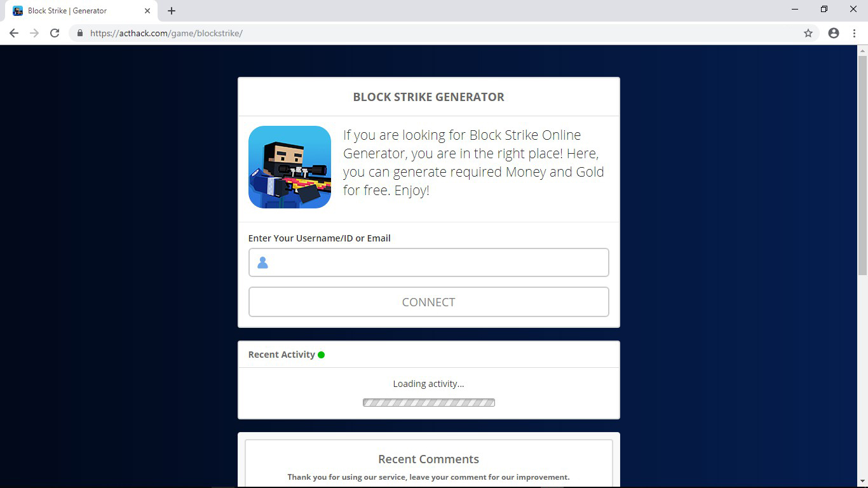The image size is (868, 488).
Task: Click the browser back arrow
Action: [x=14, y=33]
